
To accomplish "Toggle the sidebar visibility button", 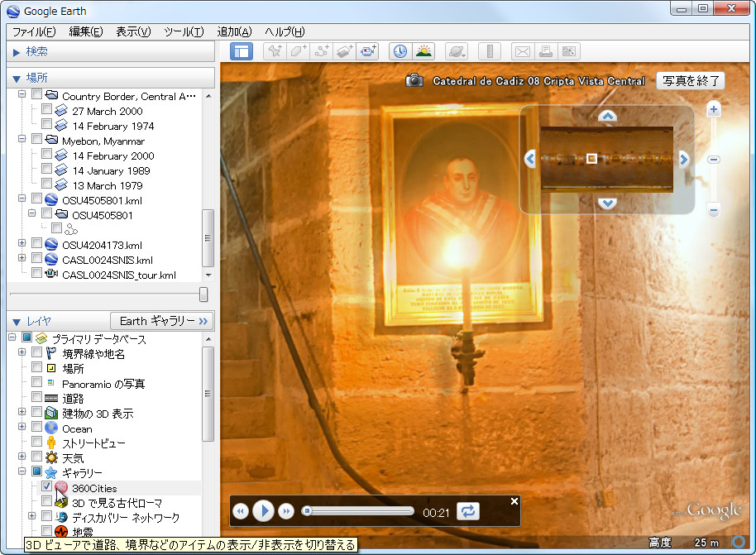I will 242,51.
